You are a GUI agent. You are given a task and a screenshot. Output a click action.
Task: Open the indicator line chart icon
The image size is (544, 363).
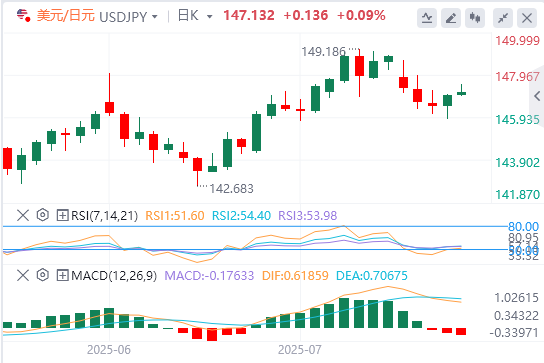427,18
